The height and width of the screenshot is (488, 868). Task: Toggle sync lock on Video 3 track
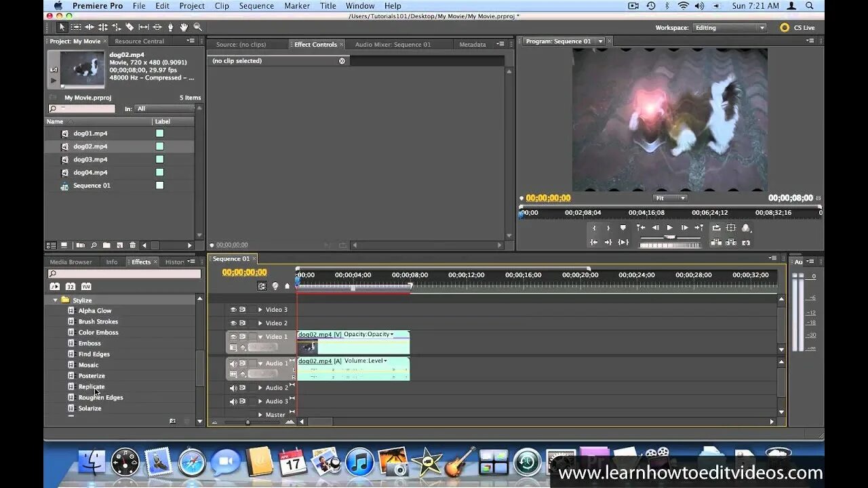(243, 310)
